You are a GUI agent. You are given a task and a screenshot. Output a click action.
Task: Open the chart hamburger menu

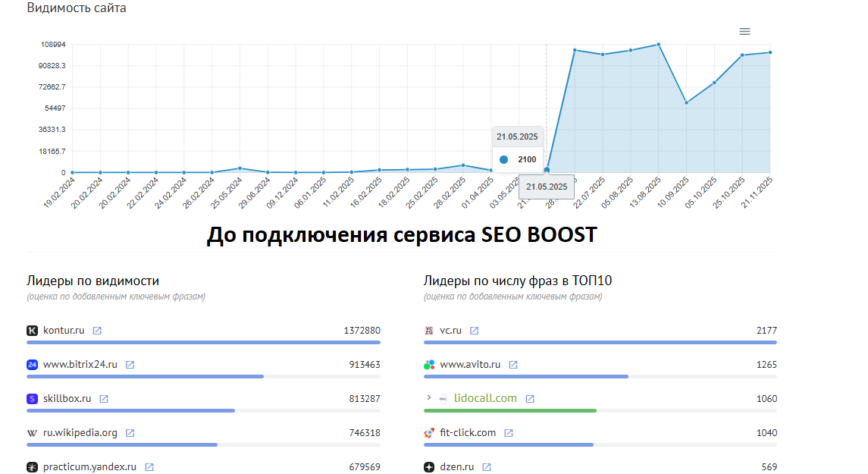[x=744, y=31]
